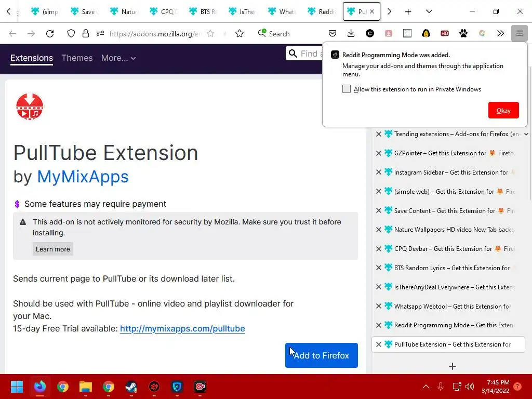Bookmark this page with the URL bar star

point(210,34)
